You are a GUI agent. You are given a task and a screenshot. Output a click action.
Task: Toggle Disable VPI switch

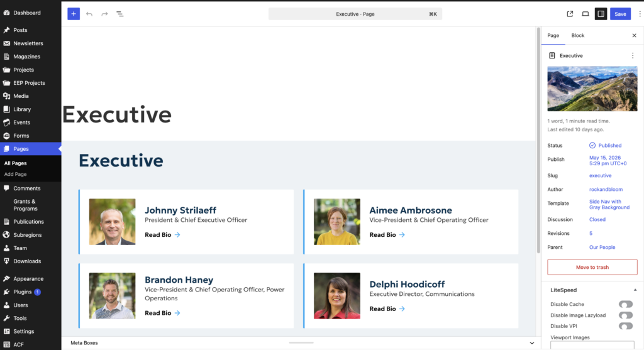coord(626,326)
